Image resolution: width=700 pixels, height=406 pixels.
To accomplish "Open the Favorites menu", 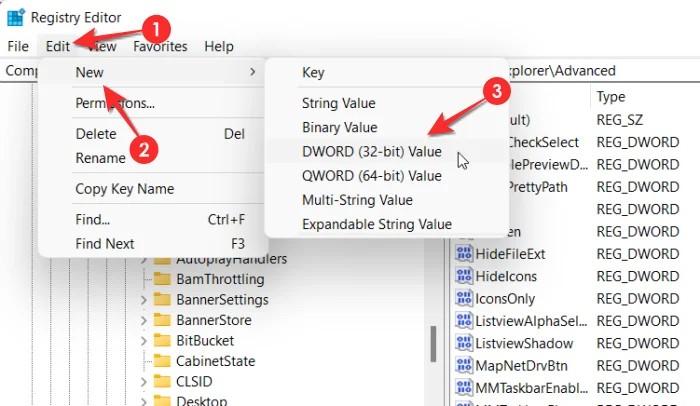I will click(160, 46).
